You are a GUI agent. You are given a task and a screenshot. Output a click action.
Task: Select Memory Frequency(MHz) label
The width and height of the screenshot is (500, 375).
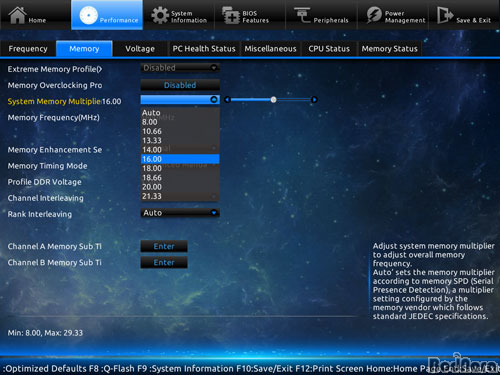tap(54, 118)
